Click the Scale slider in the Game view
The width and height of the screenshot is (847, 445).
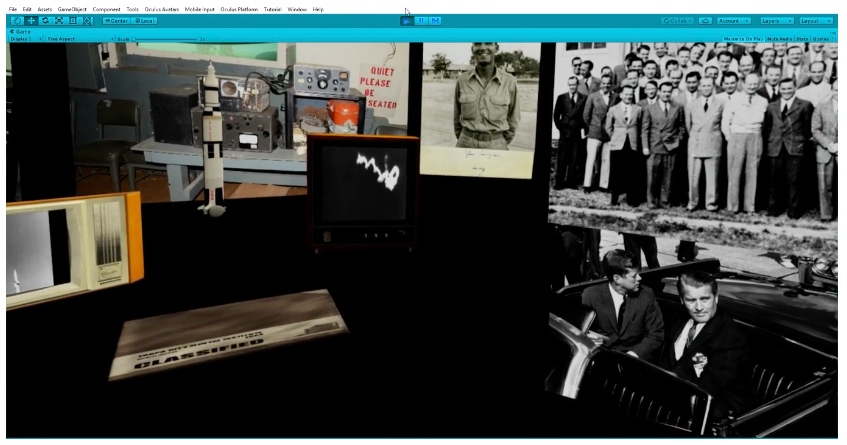click(165, 39)
